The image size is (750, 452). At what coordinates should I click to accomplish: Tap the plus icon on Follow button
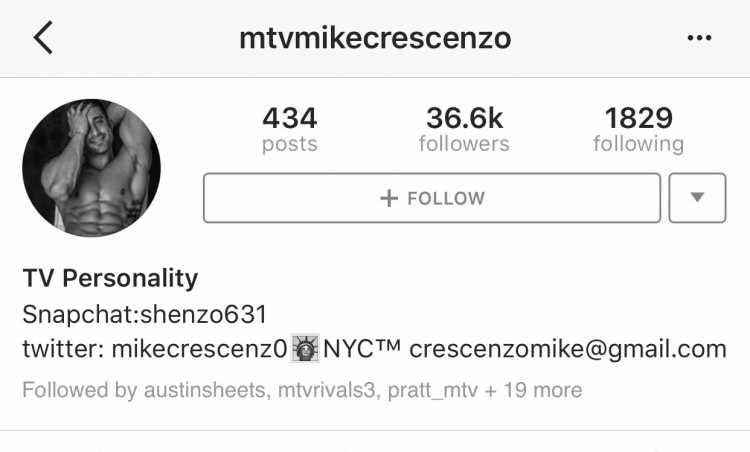(389, 198)
